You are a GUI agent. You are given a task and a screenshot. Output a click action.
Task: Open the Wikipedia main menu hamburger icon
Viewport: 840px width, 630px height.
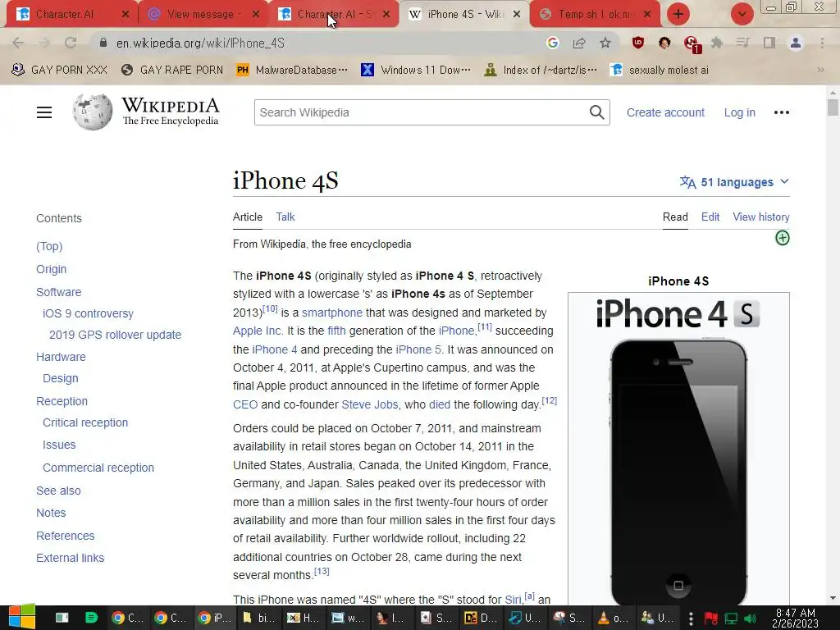click(x=44, y=112)
